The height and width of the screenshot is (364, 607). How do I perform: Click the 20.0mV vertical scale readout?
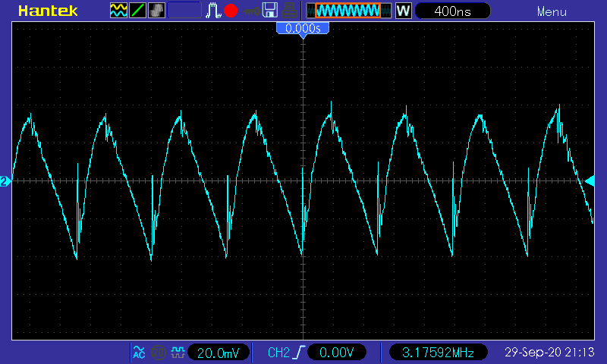point(219,353)
